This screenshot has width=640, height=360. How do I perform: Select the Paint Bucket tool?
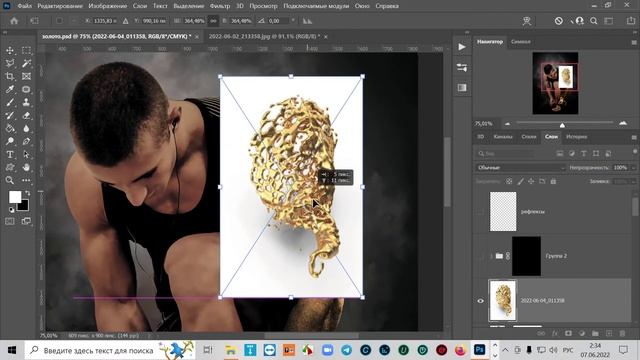point(10,129)
